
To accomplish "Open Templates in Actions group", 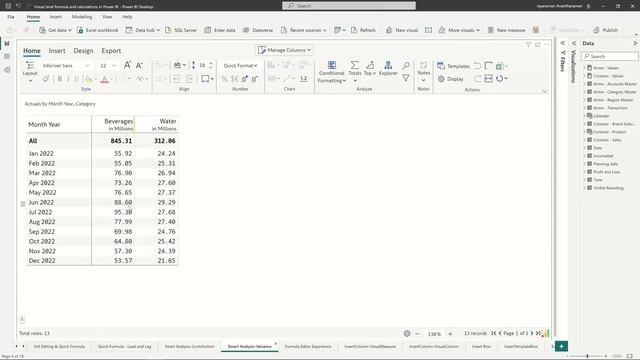I will [x=453, y=66].
